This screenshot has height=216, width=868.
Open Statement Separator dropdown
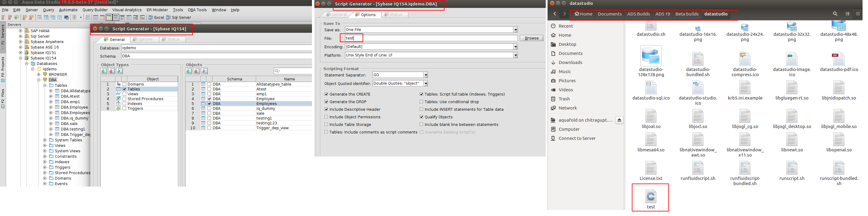[x=426, y=75]
